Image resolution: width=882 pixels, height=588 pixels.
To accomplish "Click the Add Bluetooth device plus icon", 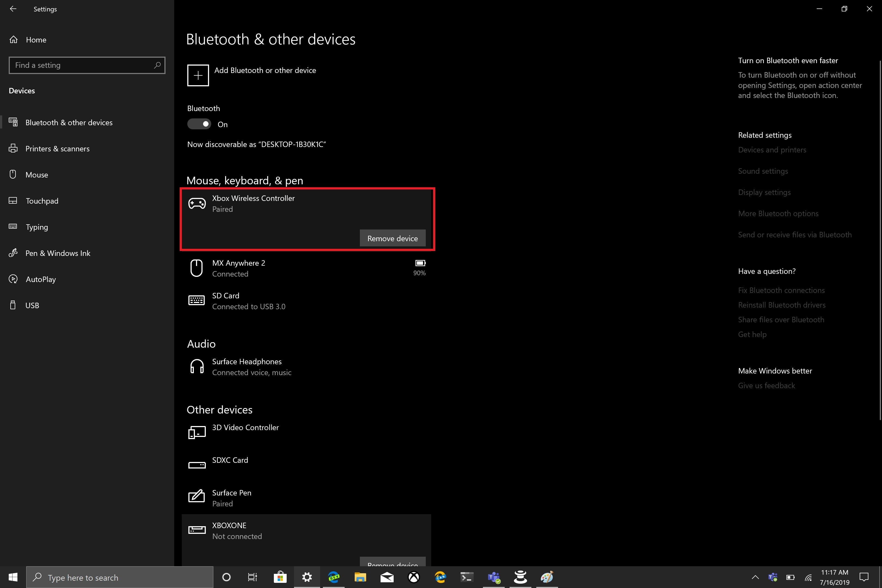I will [198, 75].
